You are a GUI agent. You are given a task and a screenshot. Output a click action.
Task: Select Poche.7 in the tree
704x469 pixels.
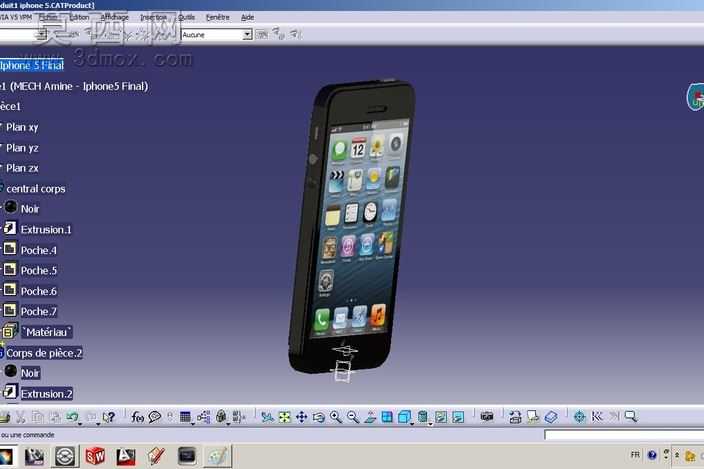click(x=39, y=311)
